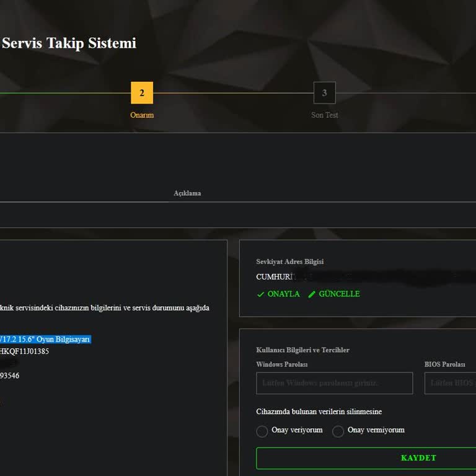Click the Windows Parolası label

282,364
